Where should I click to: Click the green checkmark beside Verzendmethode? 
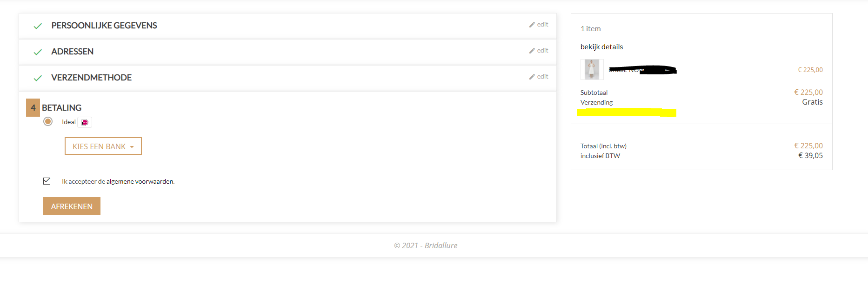click(38, 78)
